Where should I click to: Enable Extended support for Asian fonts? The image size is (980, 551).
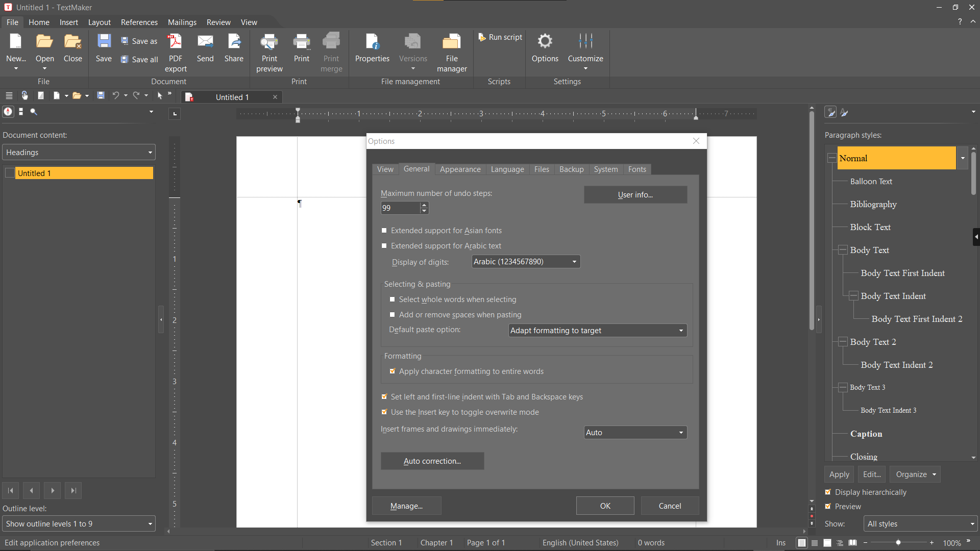(384, 231)
